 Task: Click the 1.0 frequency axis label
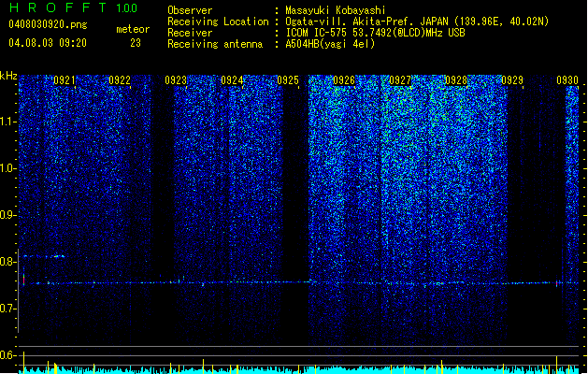click(x=7, y=168)
